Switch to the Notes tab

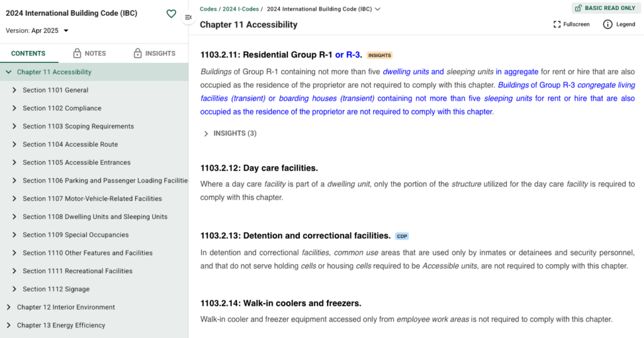coord(89,54)
